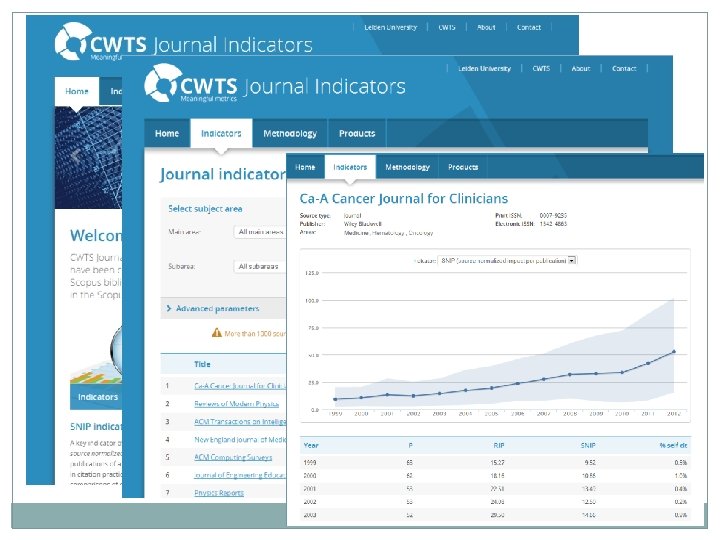Viewport: 720px width, 540px height.
Task: Open Physics Reports link
Action: [x=219, y=493]
